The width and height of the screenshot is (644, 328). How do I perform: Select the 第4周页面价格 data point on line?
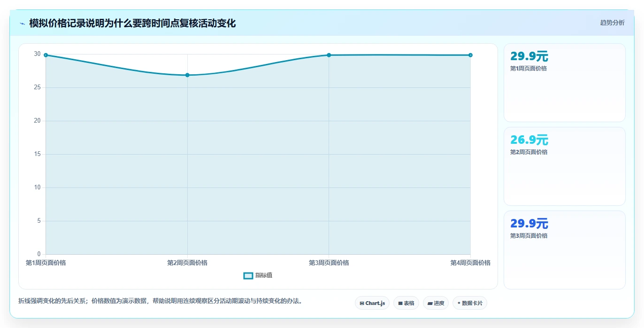[x=470, y=55]
